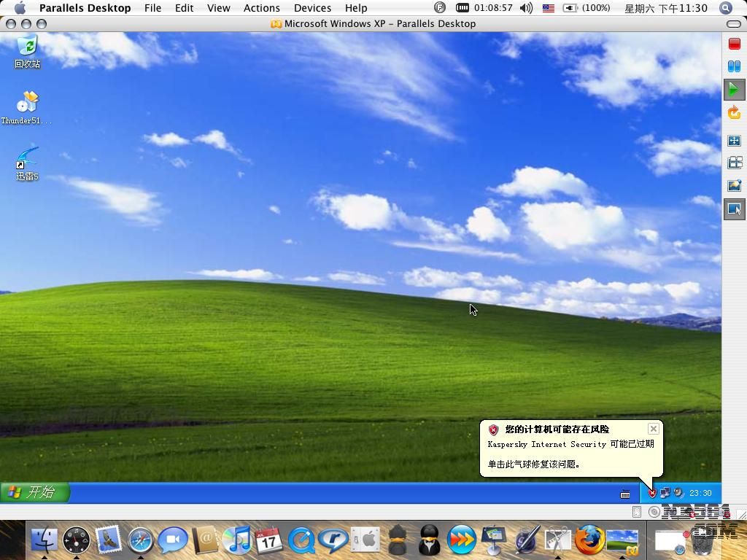Pause the virtual machine with the blue button
The width and height of the screenshot is (747, 560).
[734, 66]
